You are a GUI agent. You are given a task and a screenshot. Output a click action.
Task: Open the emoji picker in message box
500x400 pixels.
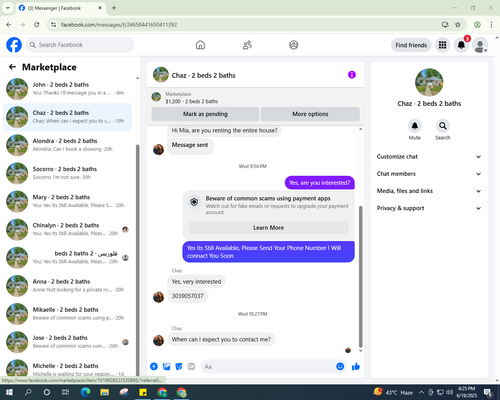(x=340, y=367)
